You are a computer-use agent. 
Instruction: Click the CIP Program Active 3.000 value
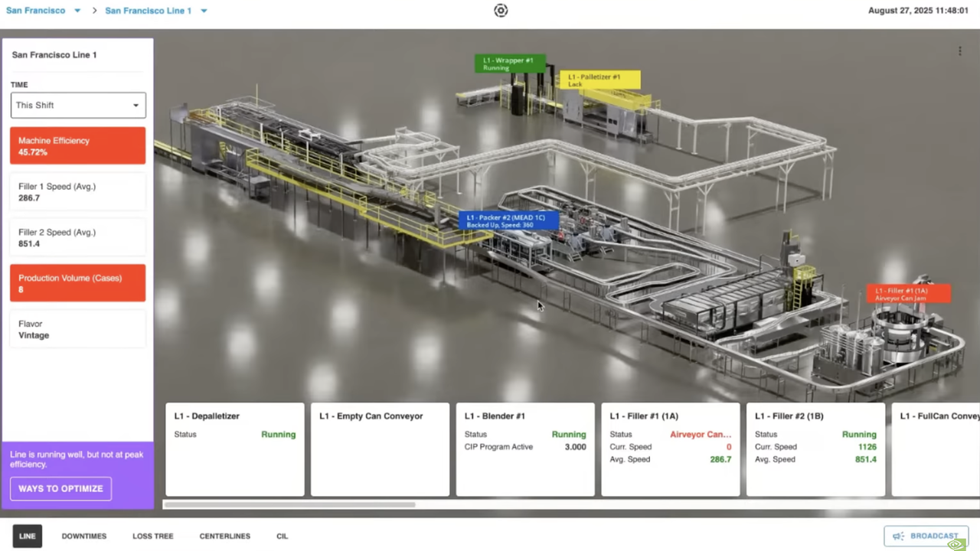[x=575, y=447]
